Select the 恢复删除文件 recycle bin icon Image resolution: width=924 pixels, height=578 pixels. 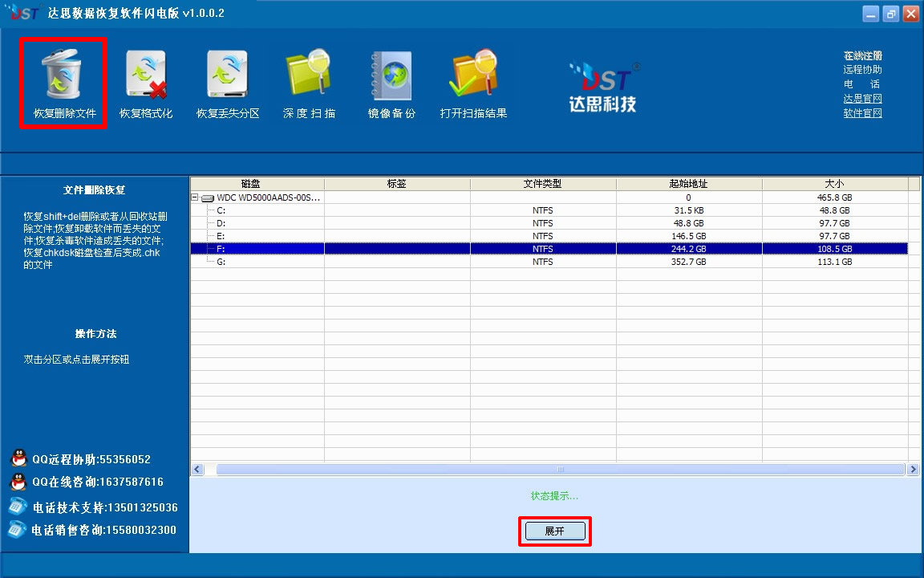pyautogui.click(x=62, y=74)
